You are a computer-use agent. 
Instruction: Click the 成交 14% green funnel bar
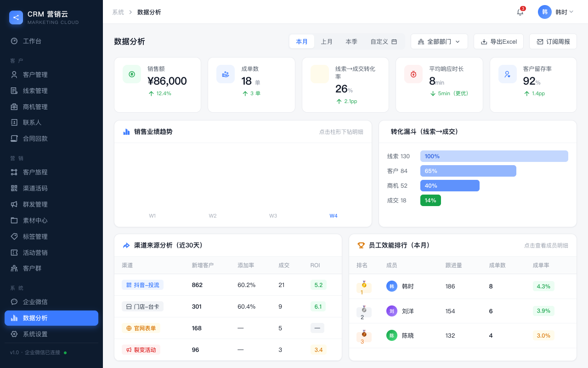pos(430,200)
